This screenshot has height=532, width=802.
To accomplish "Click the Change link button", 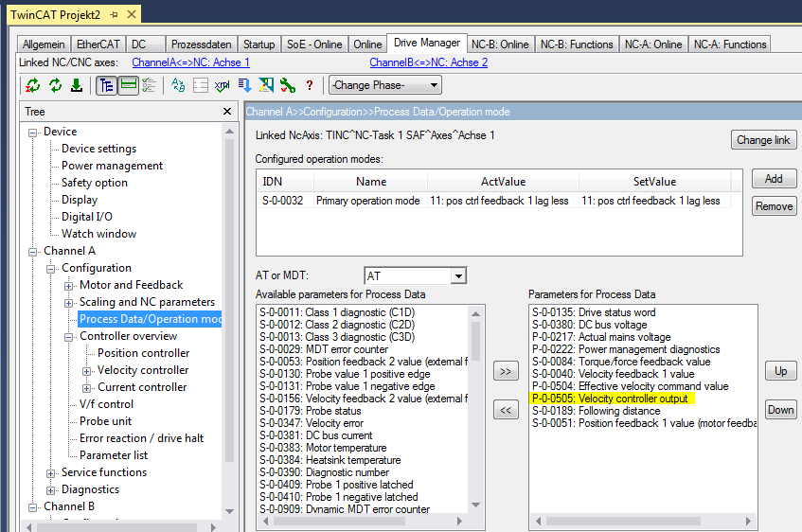I will click(x=763, y=140).
